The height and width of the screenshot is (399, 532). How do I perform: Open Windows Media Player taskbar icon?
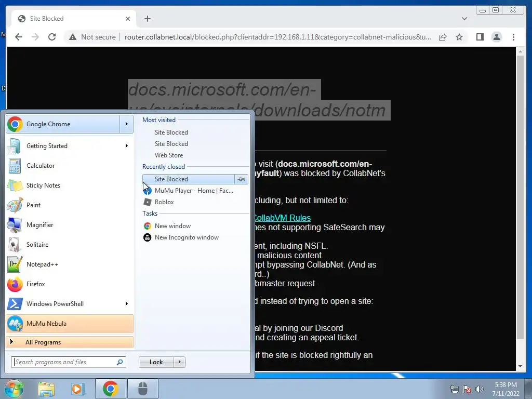(x=78, y=389)
